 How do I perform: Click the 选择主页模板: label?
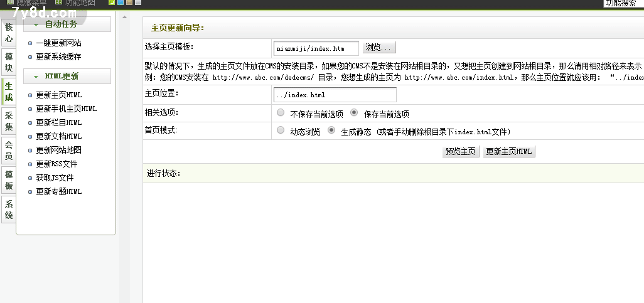click(169, 47)
